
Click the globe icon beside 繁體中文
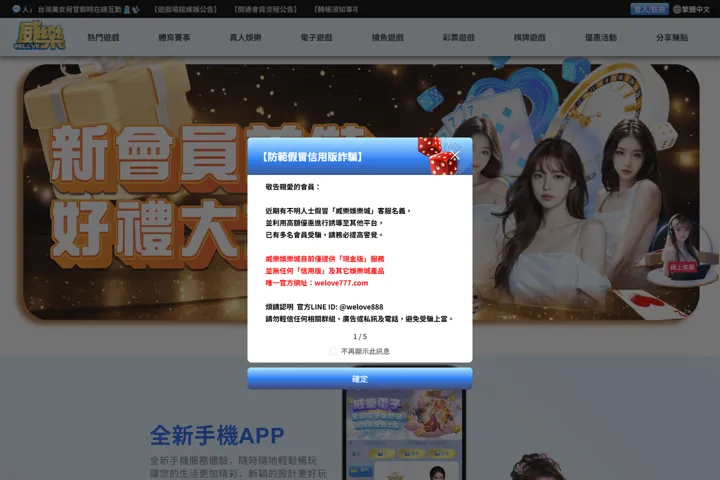coord(677,9)
